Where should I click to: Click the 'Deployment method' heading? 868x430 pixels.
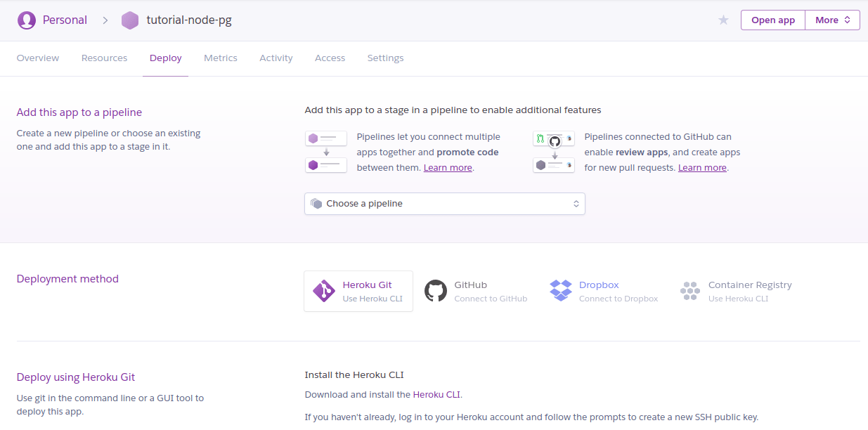point(67,279)
